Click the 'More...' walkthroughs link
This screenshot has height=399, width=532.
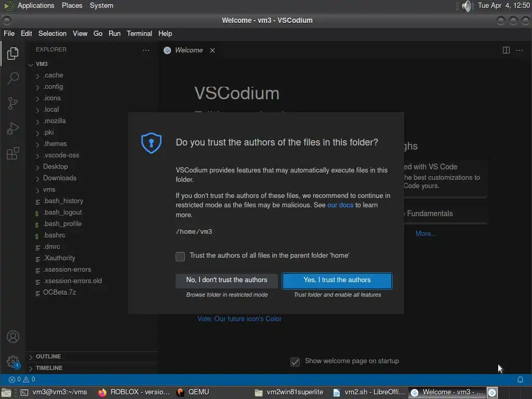[x=426, y=234]
